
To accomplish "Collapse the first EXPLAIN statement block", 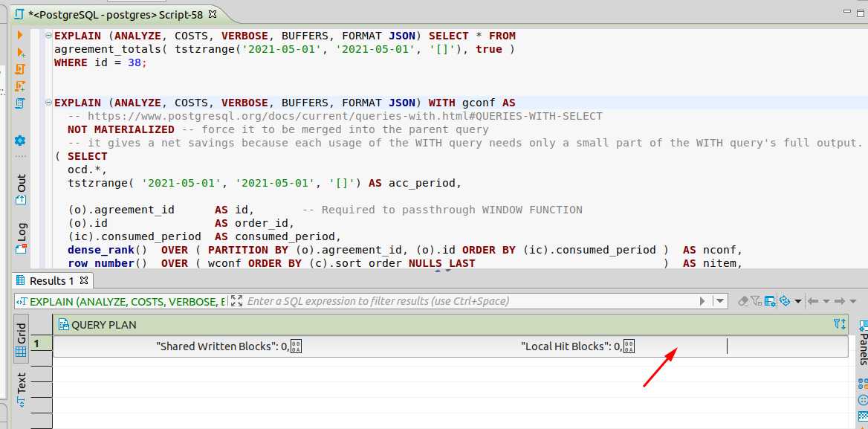I will (x=47, y=35).
